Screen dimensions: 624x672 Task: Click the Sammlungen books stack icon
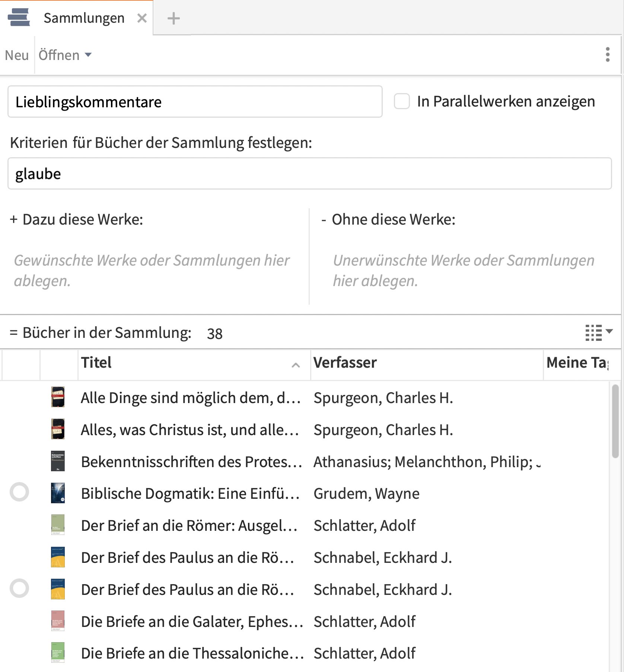tap(19, 18)
